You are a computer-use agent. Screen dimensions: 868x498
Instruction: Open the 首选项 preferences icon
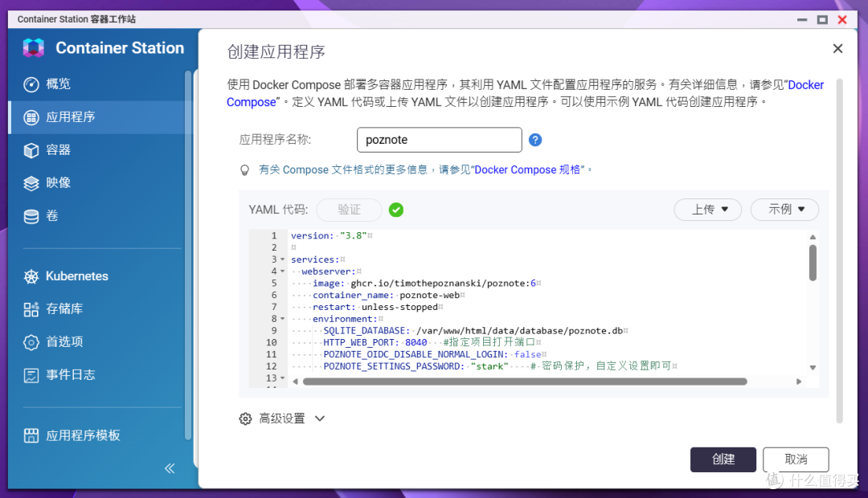pyautogui.click(x=31, y=342)
